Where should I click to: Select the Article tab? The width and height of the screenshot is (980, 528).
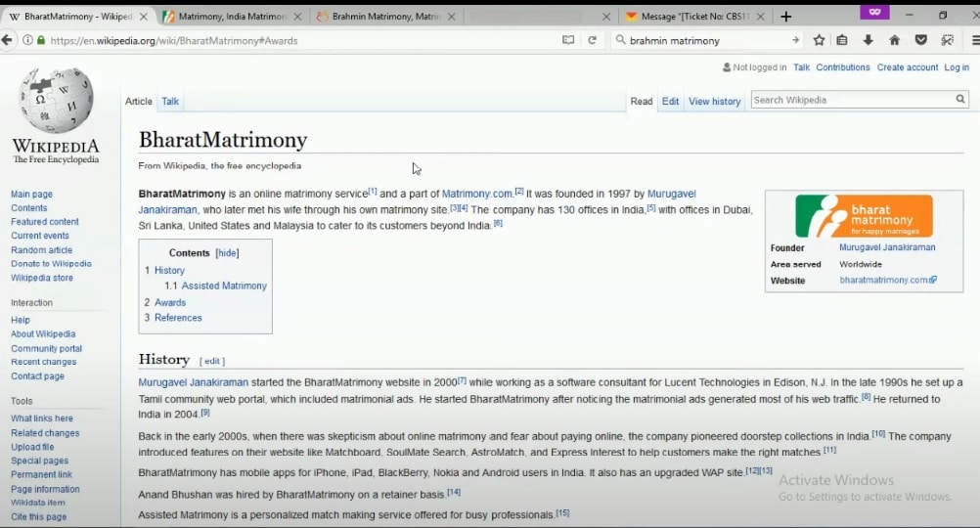point(139,102)
